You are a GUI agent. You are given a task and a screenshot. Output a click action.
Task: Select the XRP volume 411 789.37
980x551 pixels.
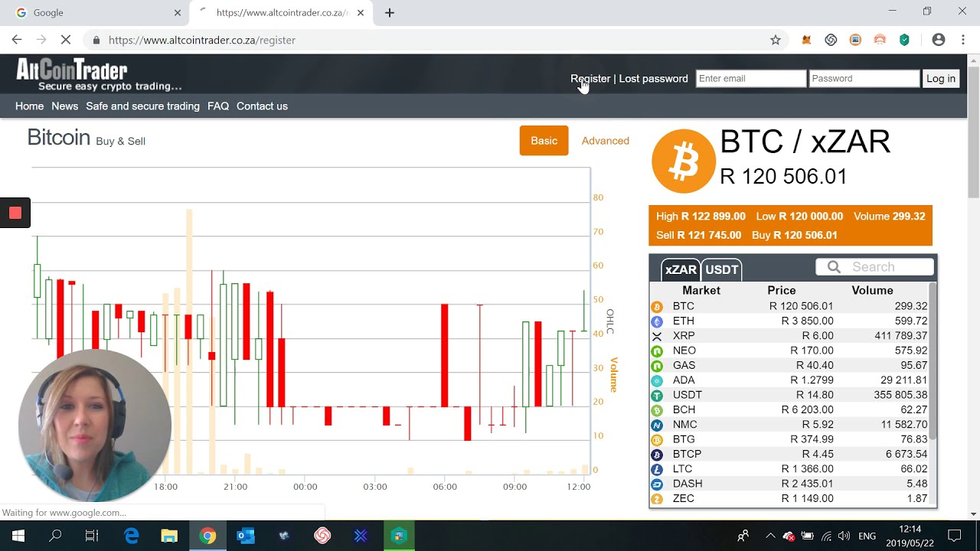[900, 336]
